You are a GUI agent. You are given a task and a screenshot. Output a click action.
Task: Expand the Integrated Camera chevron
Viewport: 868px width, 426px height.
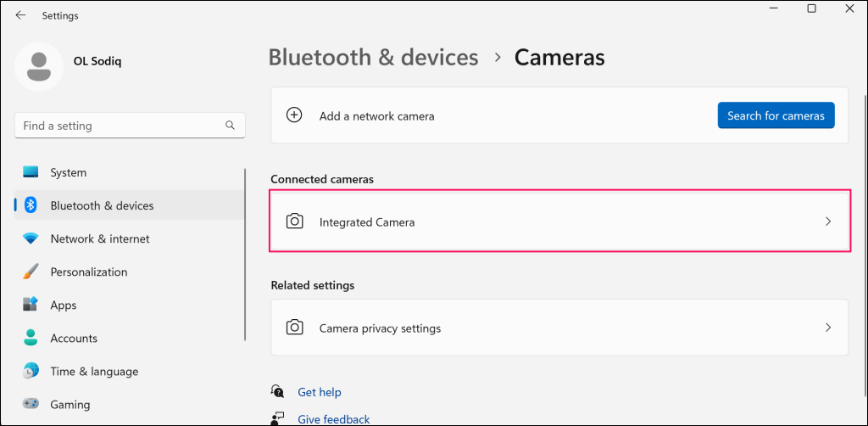click(828, 221)
